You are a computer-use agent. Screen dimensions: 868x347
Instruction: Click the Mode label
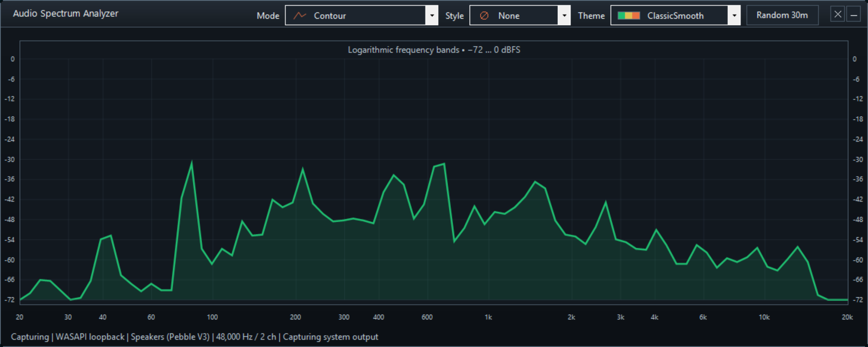[268, 15]
